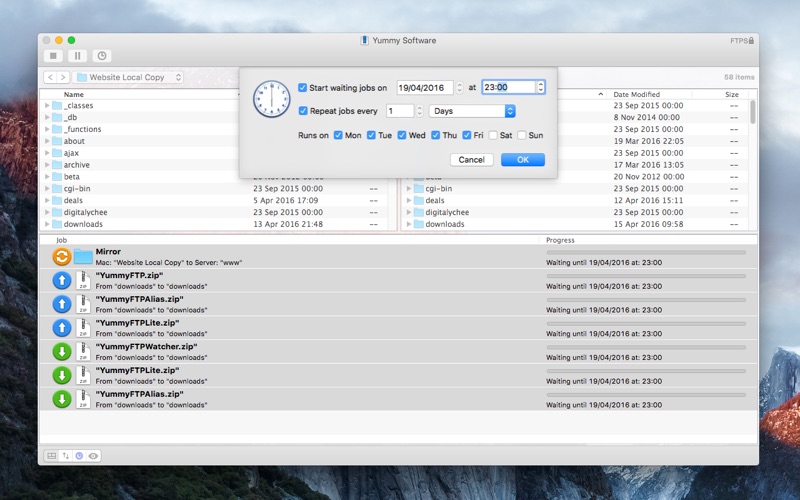
Task: Switch to the transfer arrows view
Action: tap(66, 456)
